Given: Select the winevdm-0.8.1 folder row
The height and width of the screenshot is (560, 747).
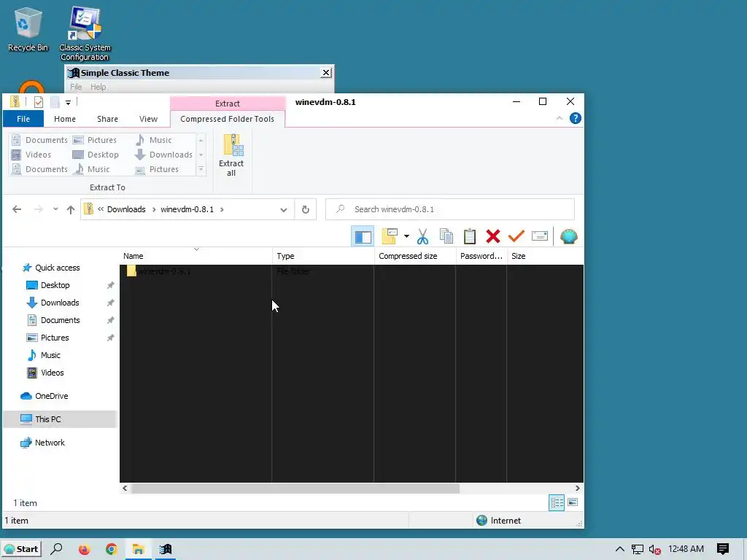Looking at the screenshot, I should coord(352,271).
